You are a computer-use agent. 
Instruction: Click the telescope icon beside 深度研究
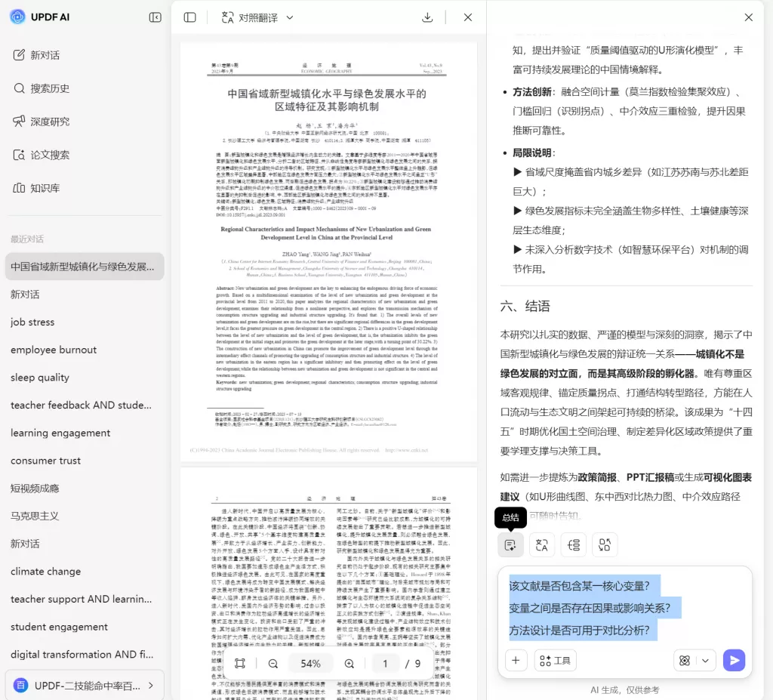coord(19,122)
